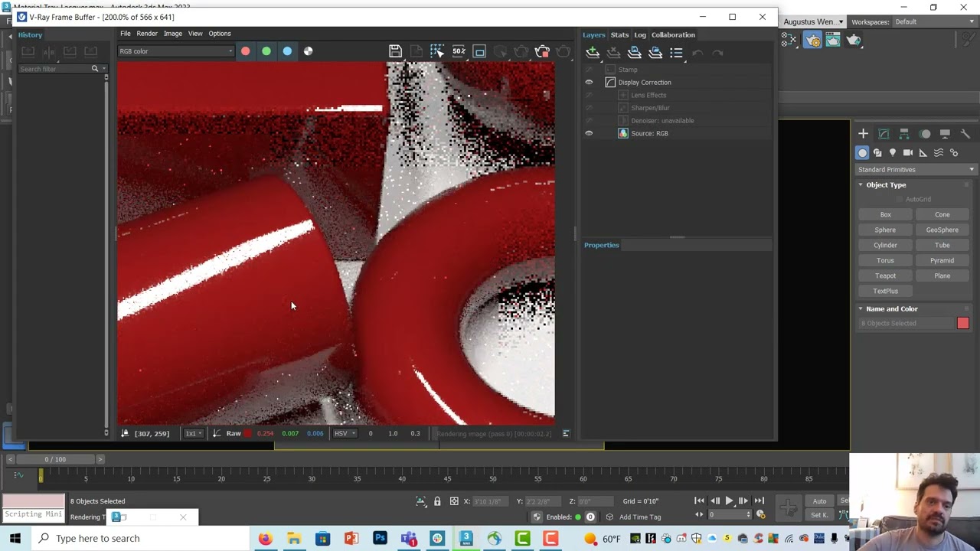Select the Lights category icon
Image resolution: width=980 pixels, height=551 pixels.
tap(893, 153)
